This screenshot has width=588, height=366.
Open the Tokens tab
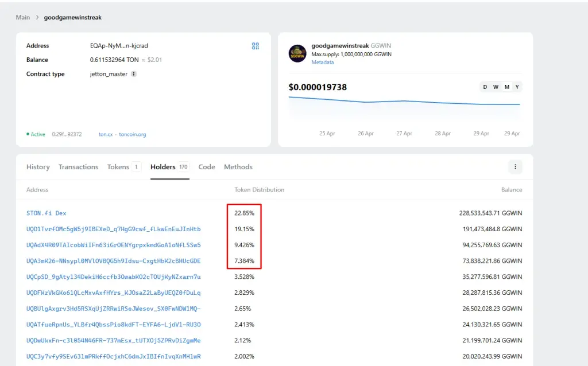(x=124, y=167)
